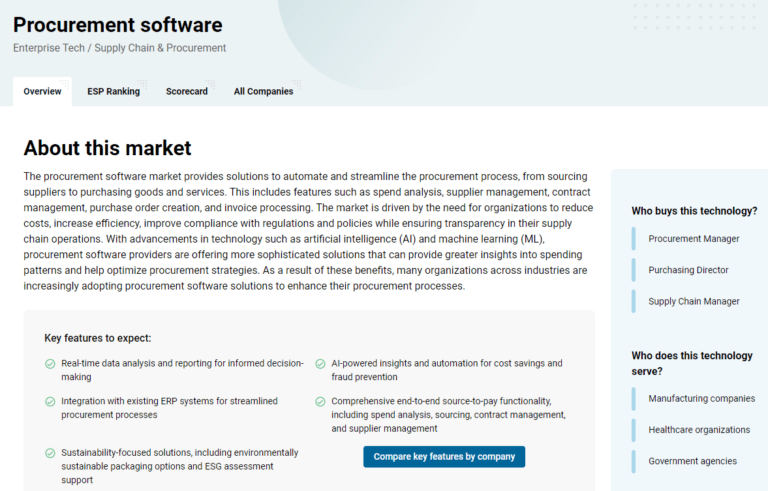Select Procurement Manager buyer entry
The width and height of the screenshot is (768, 491).
[x=694, y=239]
